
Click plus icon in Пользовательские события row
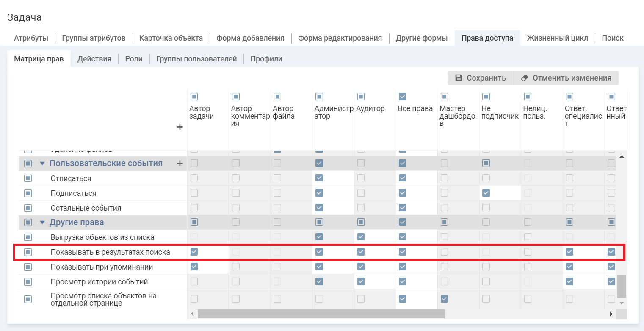coord(180,163)
